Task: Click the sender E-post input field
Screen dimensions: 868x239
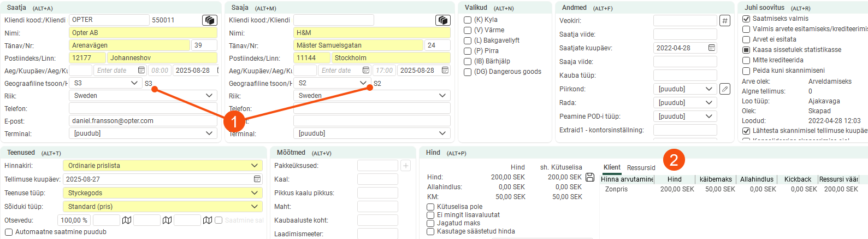Action: 143,121
